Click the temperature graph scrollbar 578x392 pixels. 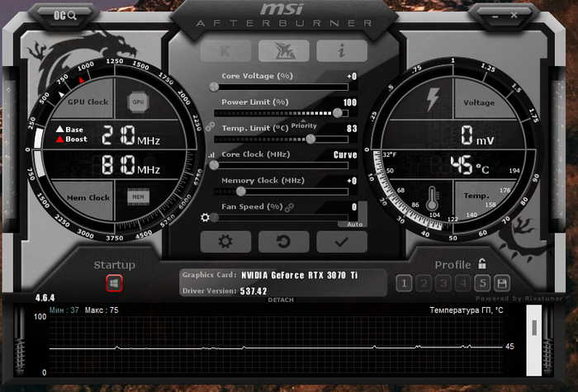534,328
